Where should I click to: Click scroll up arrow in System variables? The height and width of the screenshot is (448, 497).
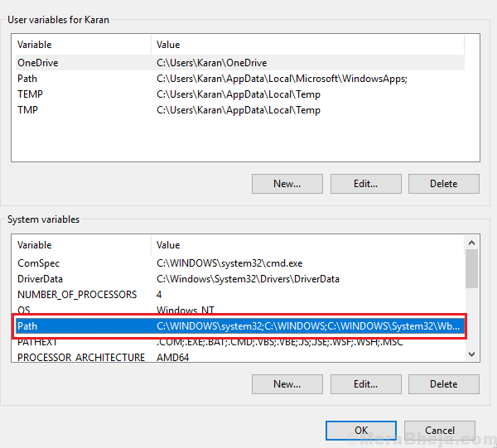pyautogui.click(x=471, y=243)
